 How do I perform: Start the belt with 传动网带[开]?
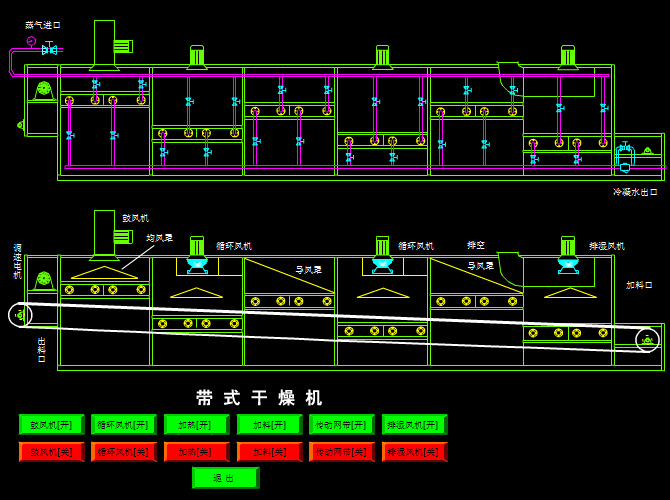point(342,425)
